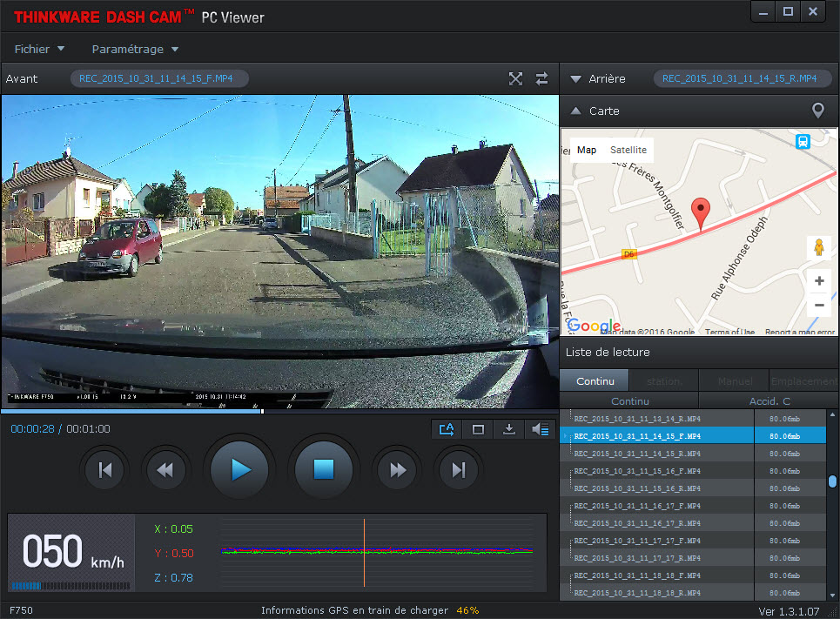This screenshot has width=840, height=619.
Task: Click the Google logo on map
Action: pyautogui.click(x=594, y=325)
